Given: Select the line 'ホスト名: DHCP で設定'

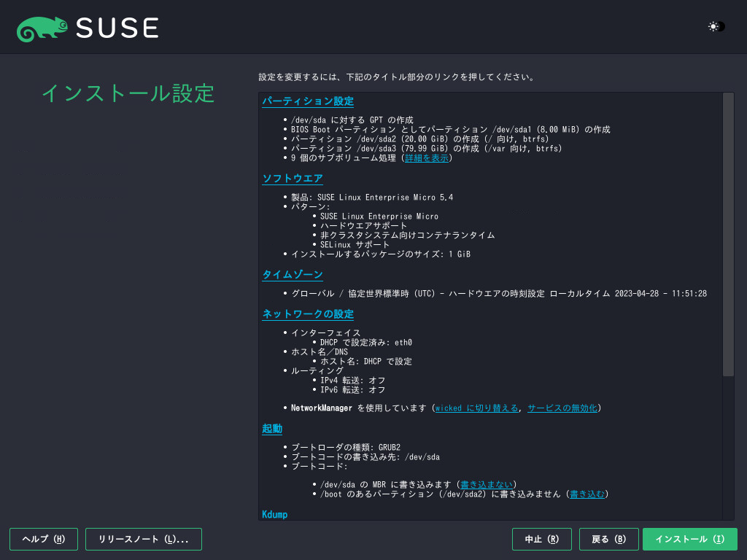Looking at the screenshot, I should [366, 362].
